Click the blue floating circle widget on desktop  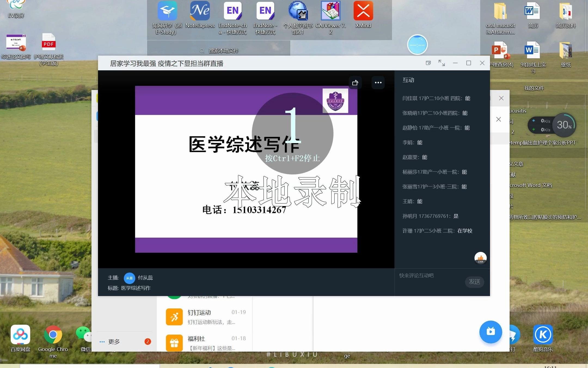coord(417,45)
